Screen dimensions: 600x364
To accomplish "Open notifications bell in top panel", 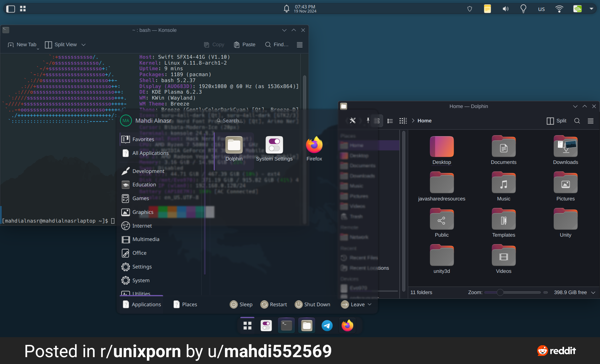I will click(x=286, y=9).
